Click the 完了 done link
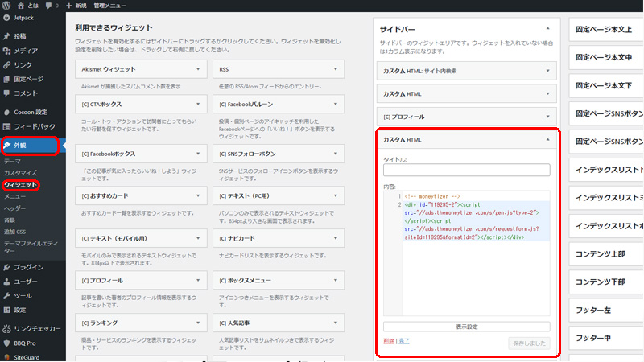The height and width of the screenshot is (362, 644). pos(405,342)
